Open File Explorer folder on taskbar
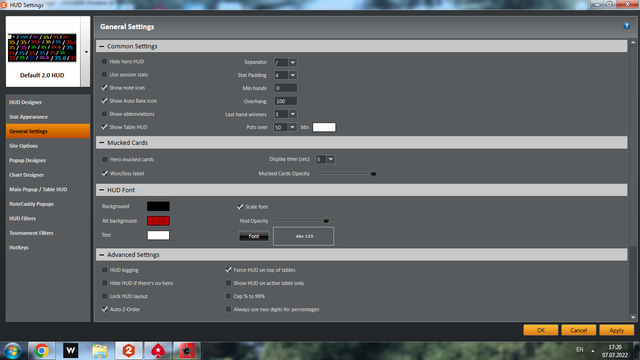Viewport: 640px width, 360px height. tap(100, 351)
